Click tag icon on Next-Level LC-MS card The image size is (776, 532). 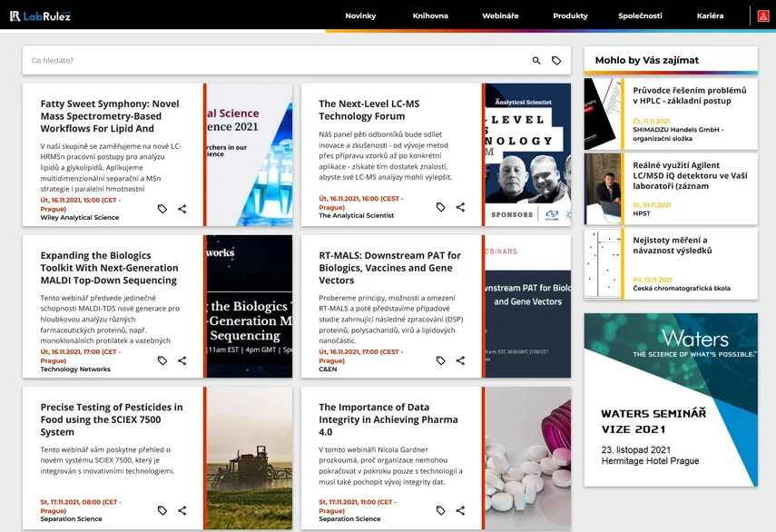point(440,207)
